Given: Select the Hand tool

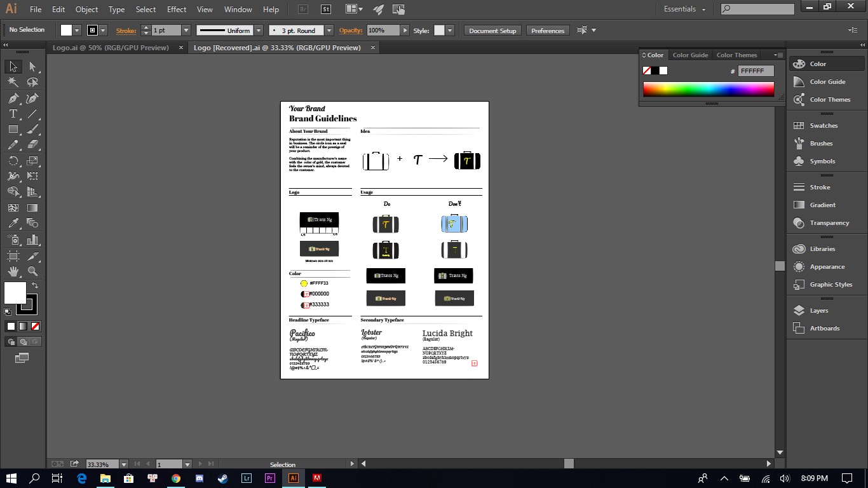Looking at the screenshot, I should [13, 271].
